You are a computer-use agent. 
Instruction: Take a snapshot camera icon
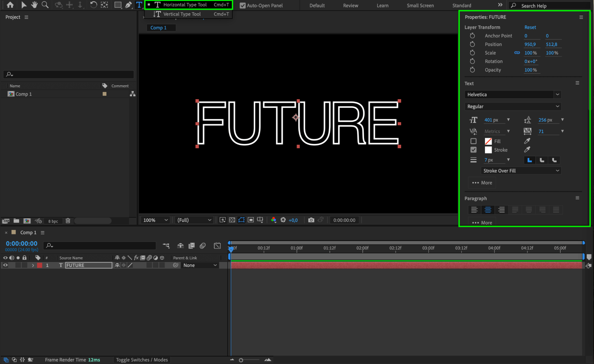(x=311, y=220)
